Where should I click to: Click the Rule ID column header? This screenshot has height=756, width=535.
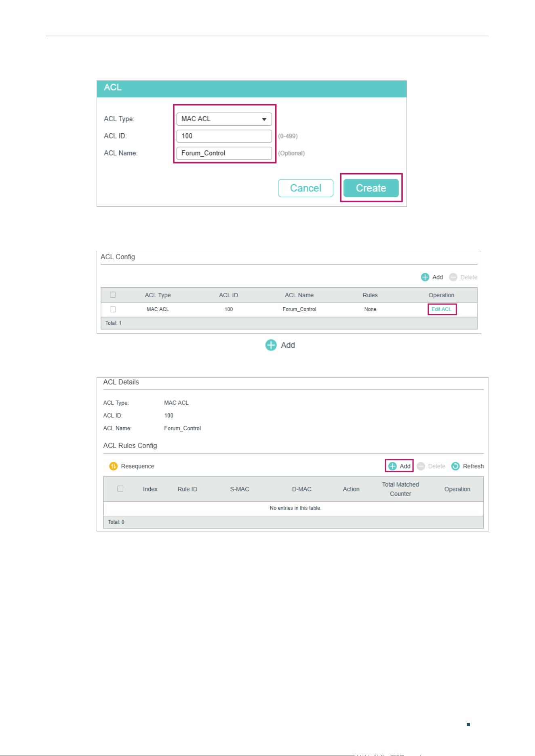[187, 489]
